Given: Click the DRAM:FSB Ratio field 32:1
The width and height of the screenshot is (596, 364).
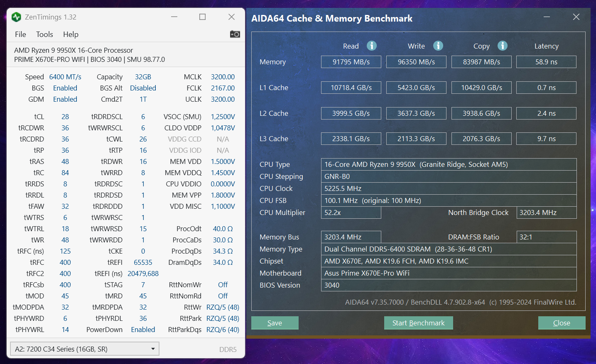Looking at the screenshot, I should [x=546, y=237].
